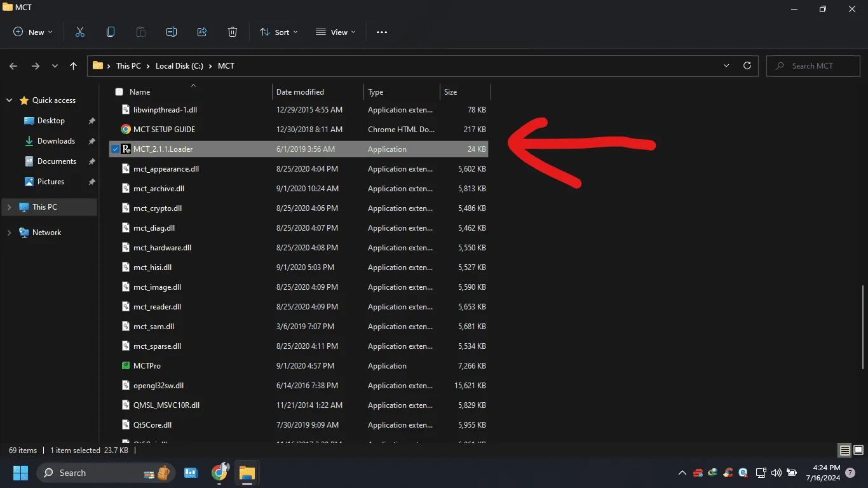Open Documents from Quick access

(x=57, y=161)
